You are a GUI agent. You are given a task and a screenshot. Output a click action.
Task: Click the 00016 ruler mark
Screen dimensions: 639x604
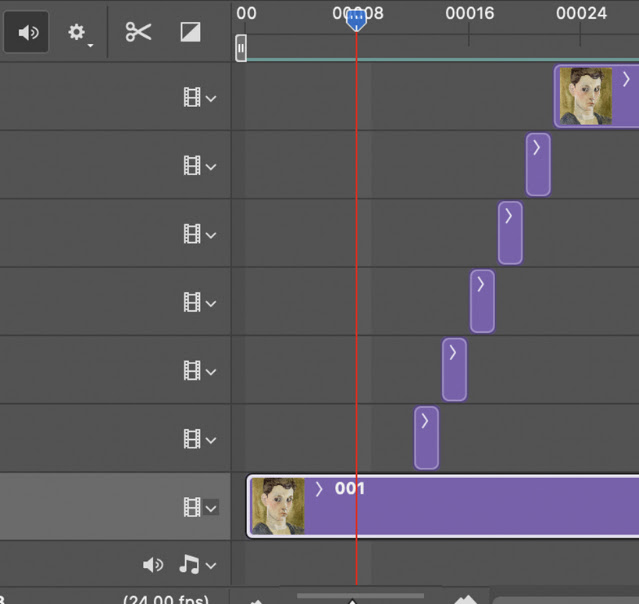point(469,13)
